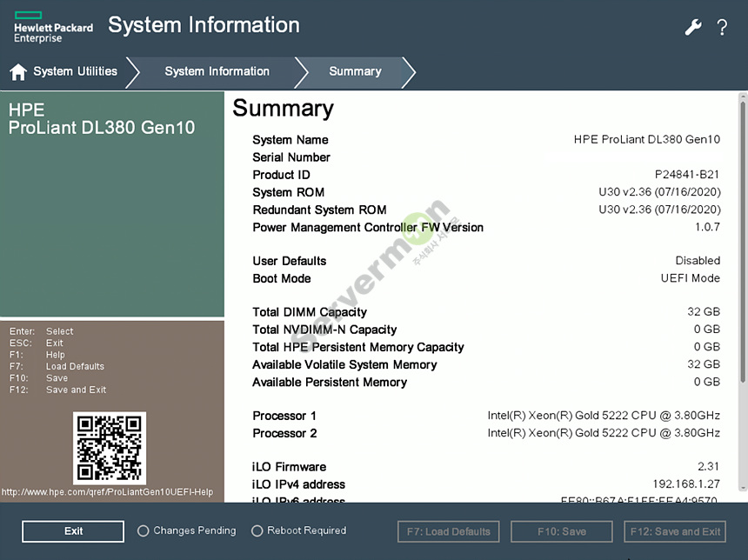
Task: Click the F1: Help key hint
Action: [37, 355]
